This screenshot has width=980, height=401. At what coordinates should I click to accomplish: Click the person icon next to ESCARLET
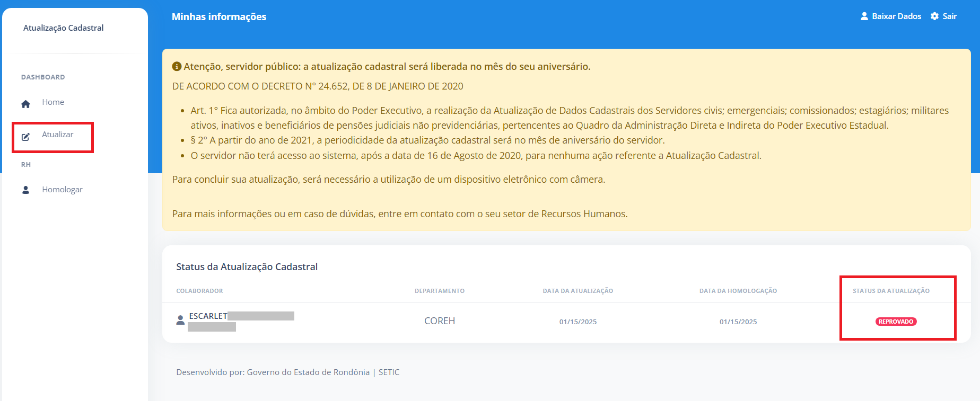coord(180,320)
